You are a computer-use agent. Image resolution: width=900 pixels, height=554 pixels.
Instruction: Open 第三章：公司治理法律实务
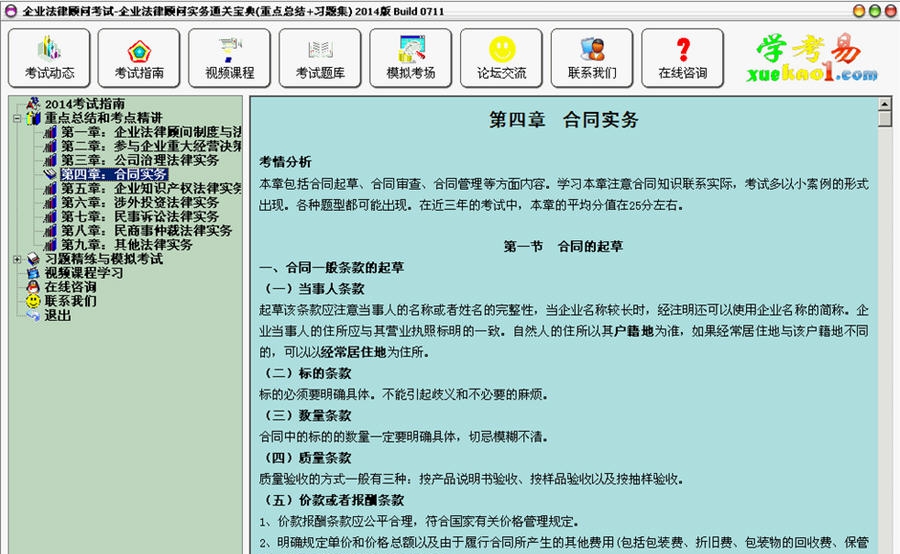(140, 160)
